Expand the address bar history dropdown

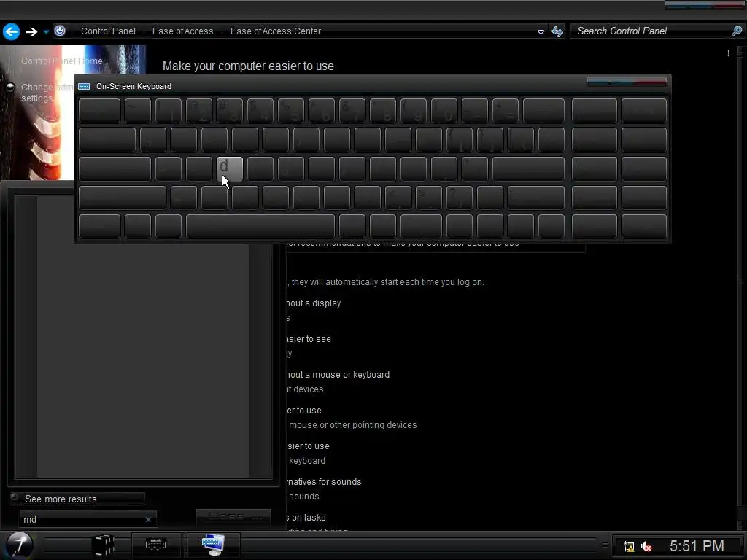[541, 32]
